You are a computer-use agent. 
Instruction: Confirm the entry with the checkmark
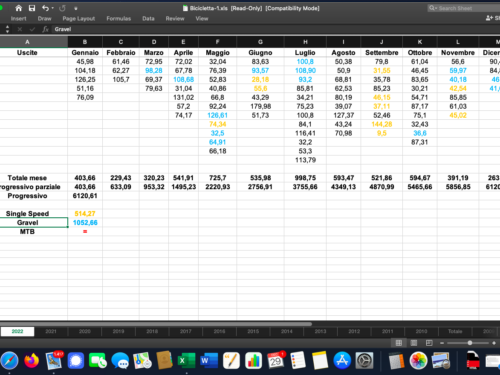coord(32,29)
